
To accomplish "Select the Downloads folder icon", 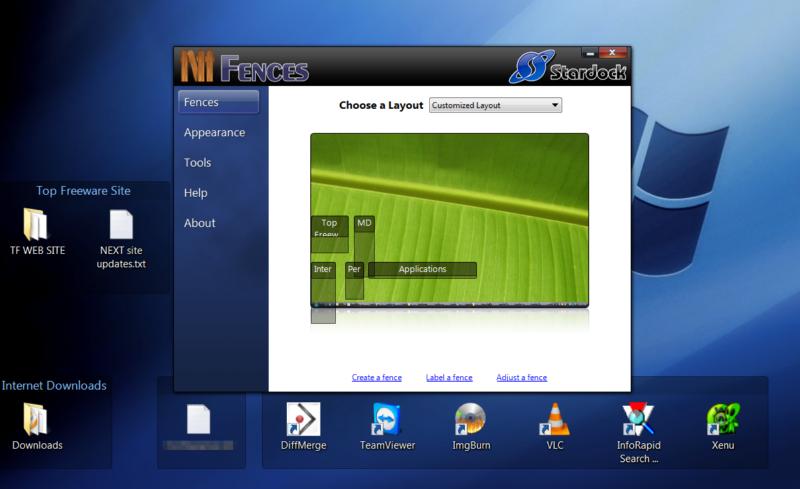I will pos(36,419).
